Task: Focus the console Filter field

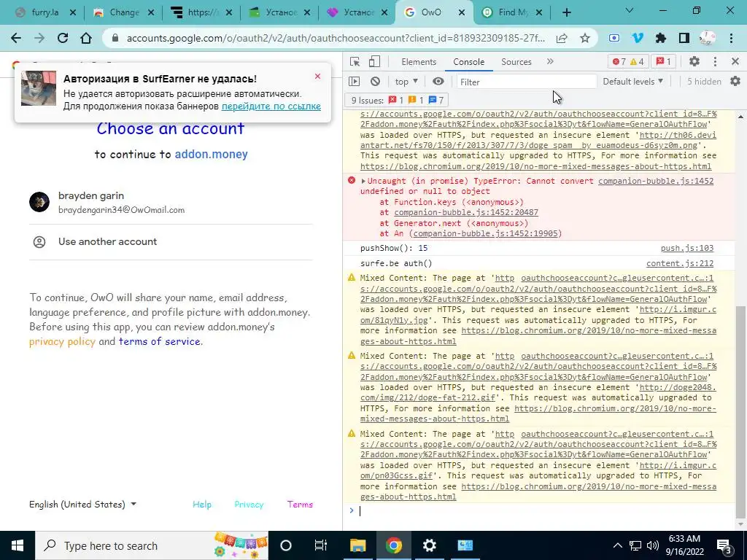Action: pos(527,82)
